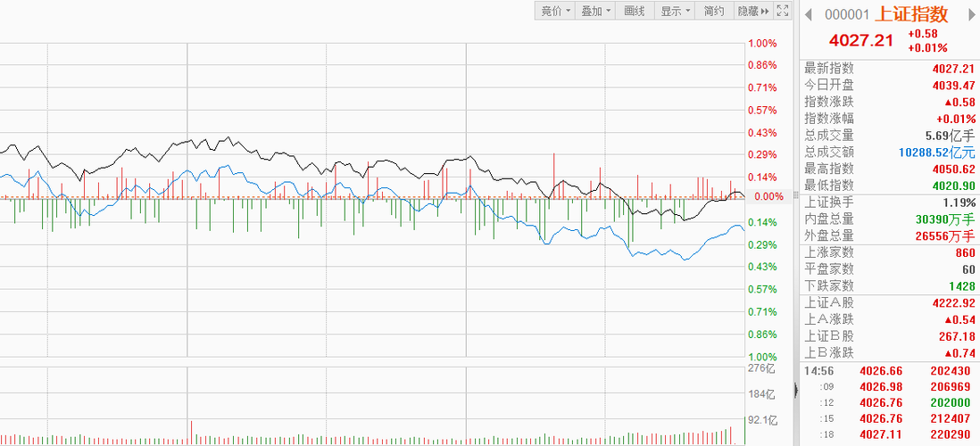980x446 pixels.
Task: Click the stock code 000001
Action: (x=847, y=15)
